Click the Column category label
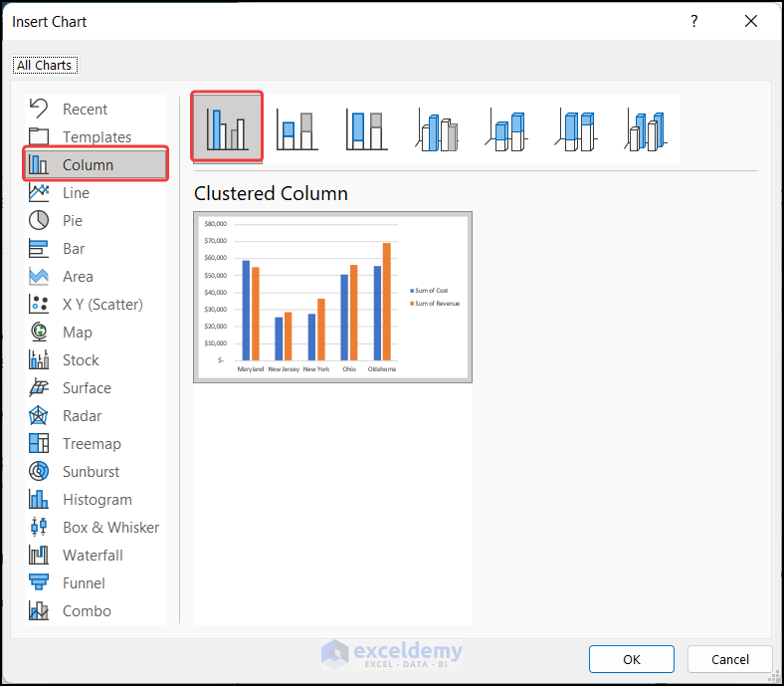The width and height of the screenshot is (784, 686). (88, 164)
